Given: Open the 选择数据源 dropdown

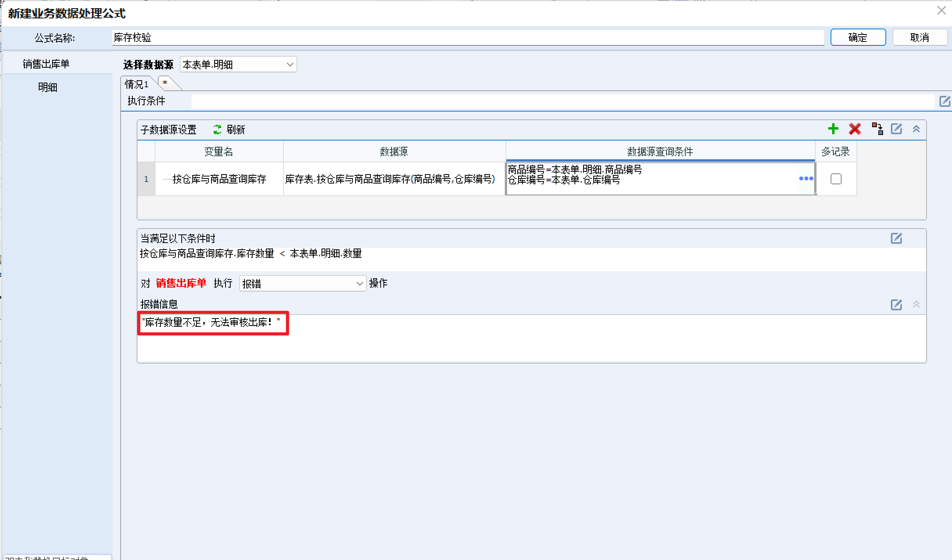Looking at the screenshot, I should pos(238,65).
